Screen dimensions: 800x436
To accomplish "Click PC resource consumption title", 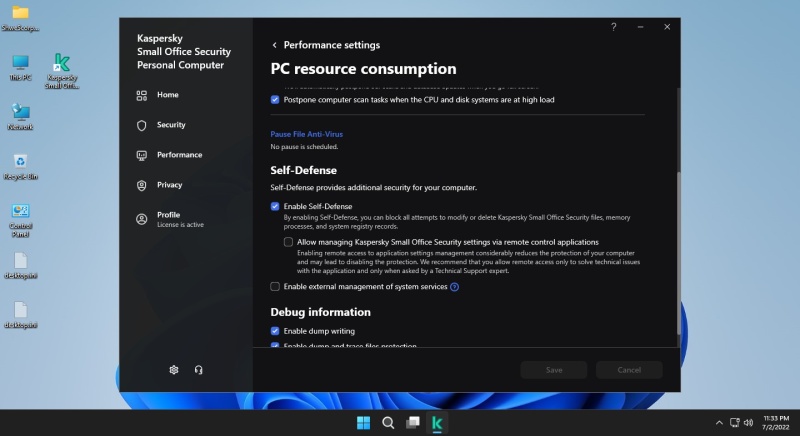I will click(363, 69).
